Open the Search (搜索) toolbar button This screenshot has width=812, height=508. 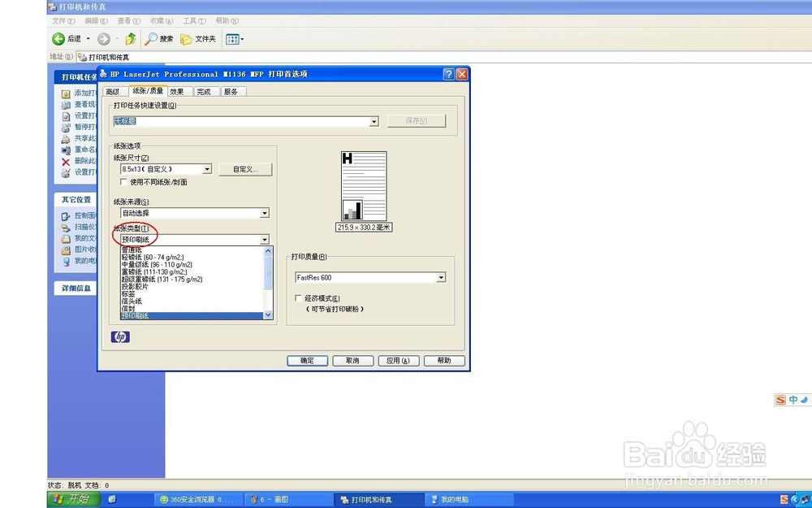click(158, 39)
